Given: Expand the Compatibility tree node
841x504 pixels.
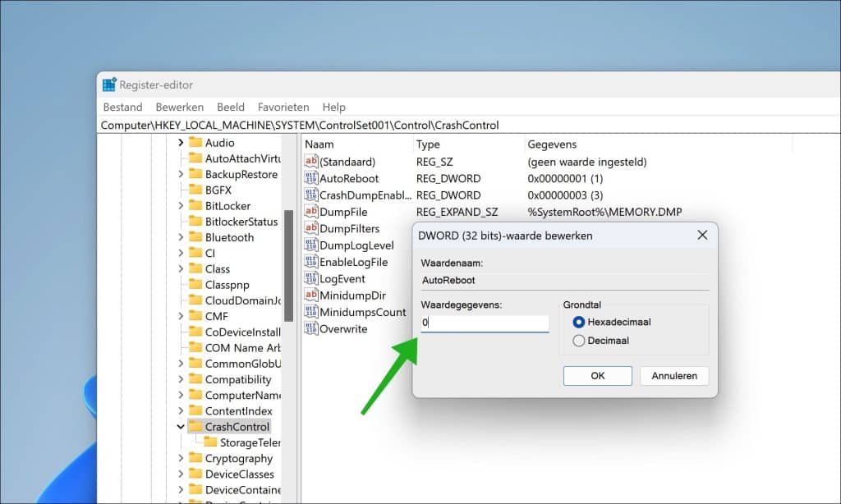Looking at the screenshot, I should [x=181, y=379].
